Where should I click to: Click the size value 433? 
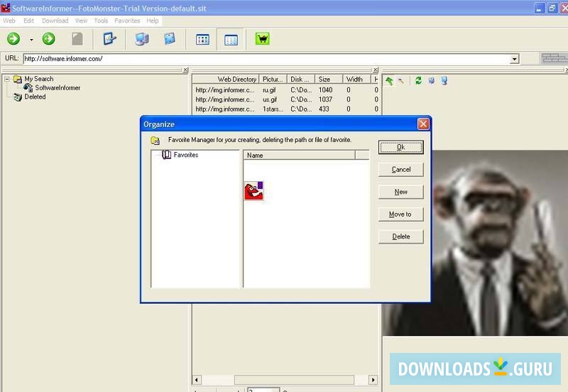point(324,109)
